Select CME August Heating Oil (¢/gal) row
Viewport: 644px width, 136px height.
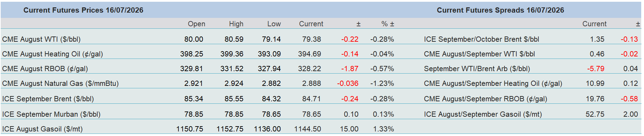(x=198, y=54)
